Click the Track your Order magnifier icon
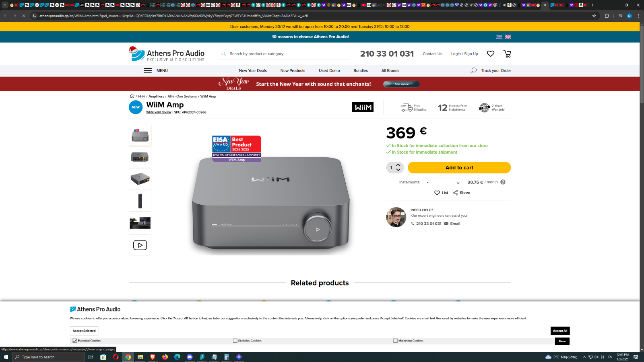The image size is (644, 362). point(473,70)
